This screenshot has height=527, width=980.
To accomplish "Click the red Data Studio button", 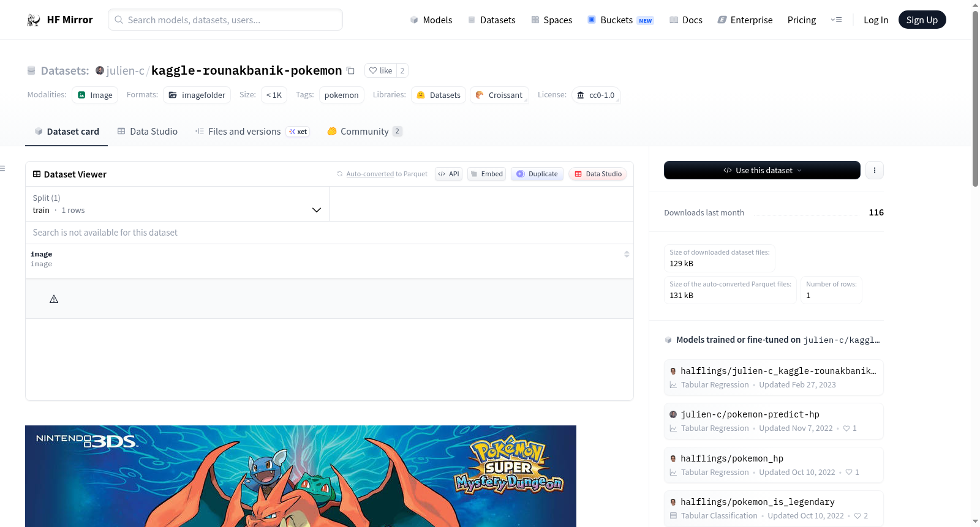I will tap(598, 174).
